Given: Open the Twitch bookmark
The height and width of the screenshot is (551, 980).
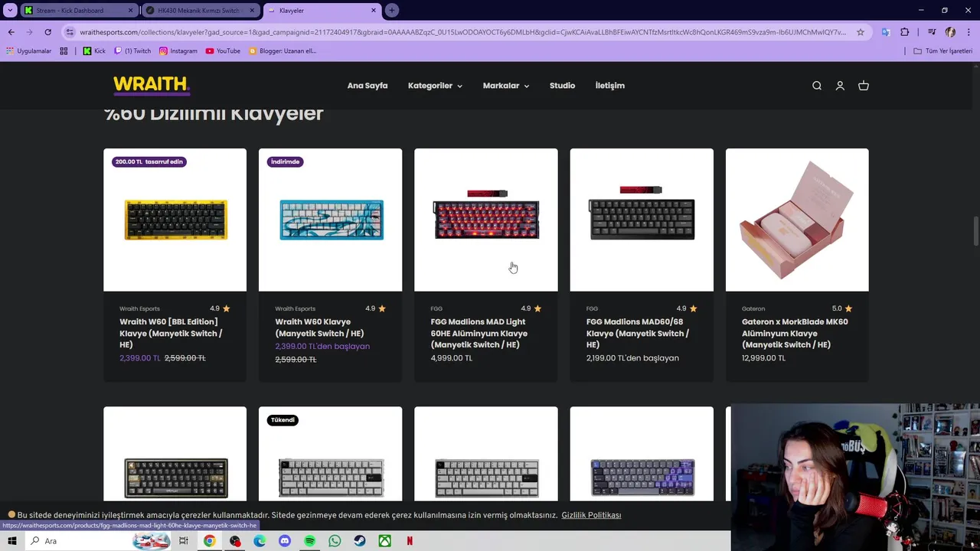Looking at the screenshot, I should coord(132,51).
